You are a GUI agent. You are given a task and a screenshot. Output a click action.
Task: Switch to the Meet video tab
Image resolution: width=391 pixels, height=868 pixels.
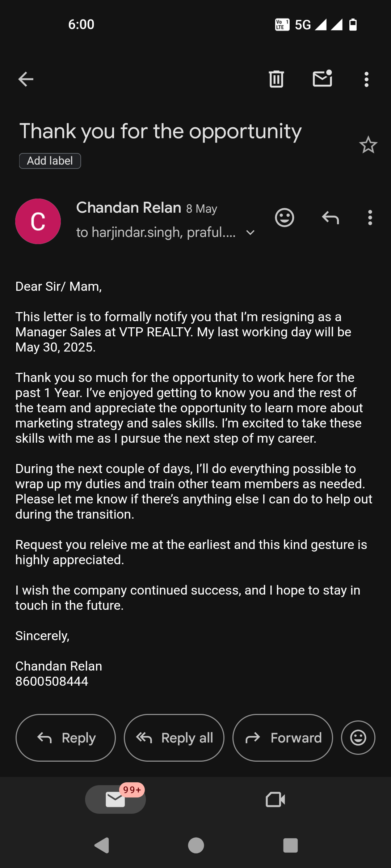(x=275, y=799)
